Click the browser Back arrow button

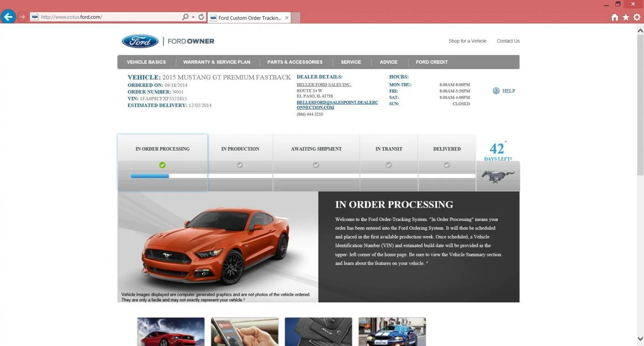[x=8, y=17]
